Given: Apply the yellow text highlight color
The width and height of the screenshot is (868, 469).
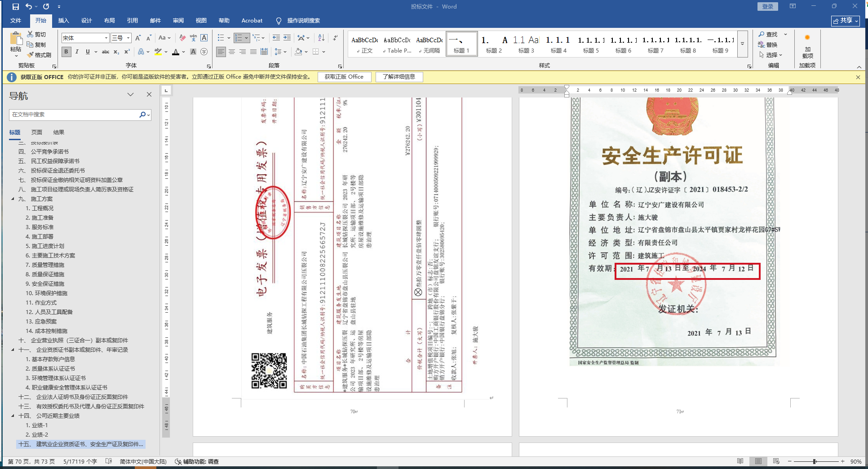Looking at the screenshot, I should tap(158, 52).
